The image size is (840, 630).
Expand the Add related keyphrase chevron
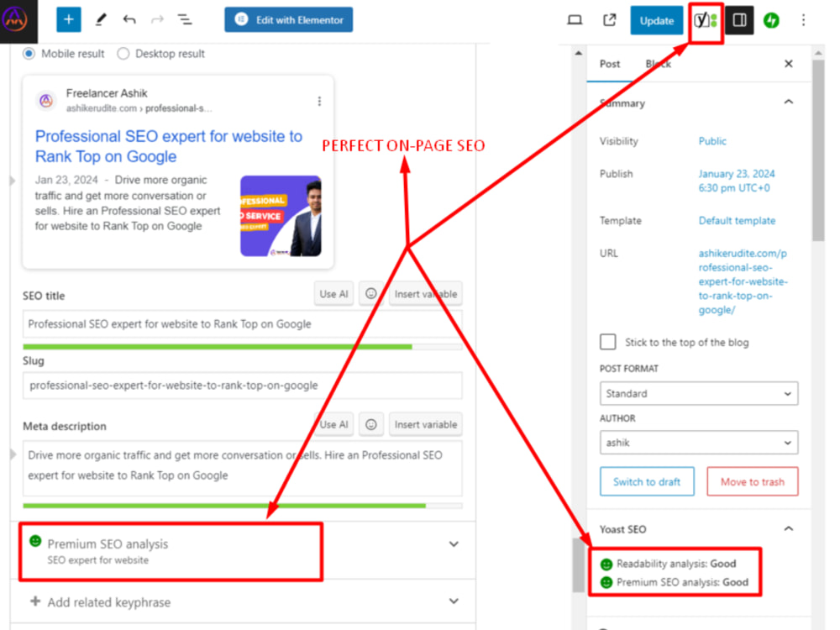pyautogui.click(x=454, y=601)
